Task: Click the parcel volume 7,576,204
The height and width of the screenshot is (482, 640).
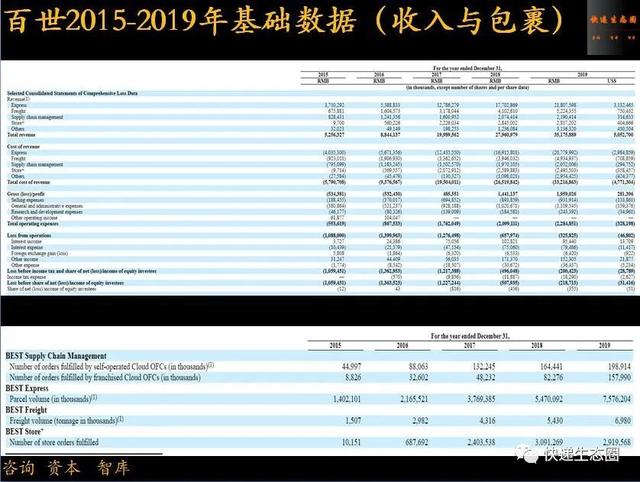Action: (617, 399)
